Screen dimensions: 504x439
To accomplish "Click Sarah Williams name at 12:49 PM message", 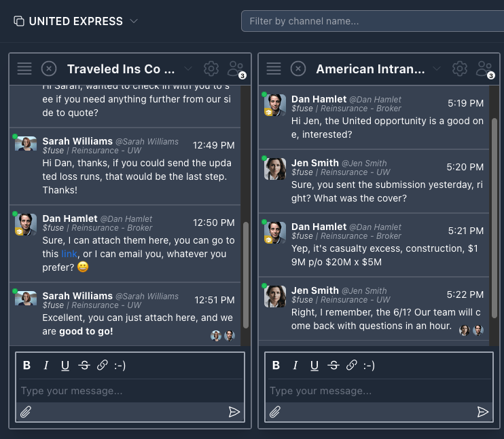I will [x=77, y=141].
